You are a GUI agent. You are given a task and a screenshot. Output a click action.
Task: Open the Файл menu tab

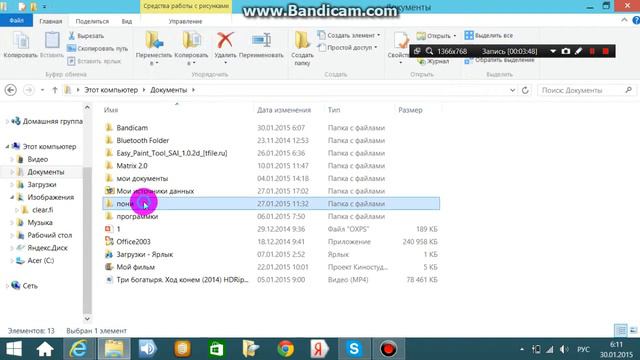(x=16, y=21)
